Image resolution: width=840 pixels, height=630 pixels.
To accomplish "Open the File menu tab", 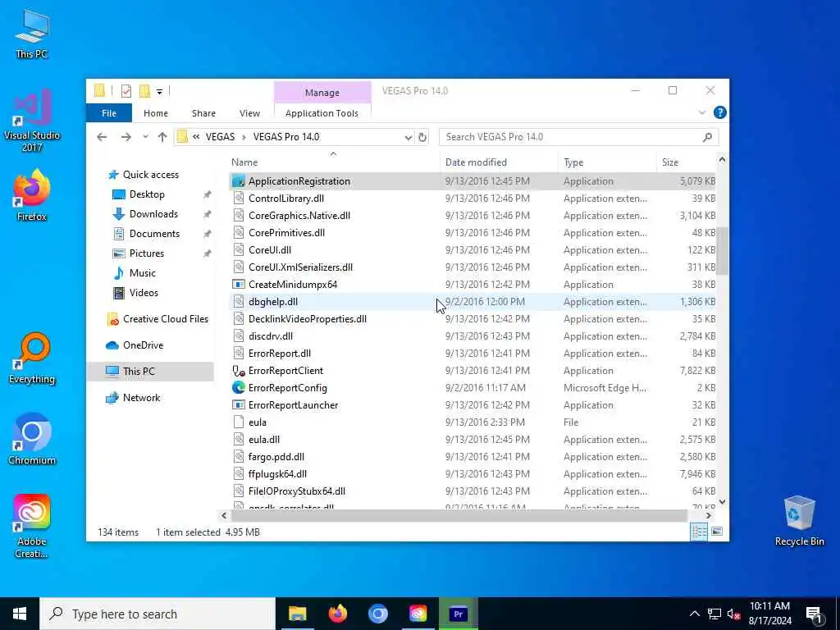I will 109,113.
